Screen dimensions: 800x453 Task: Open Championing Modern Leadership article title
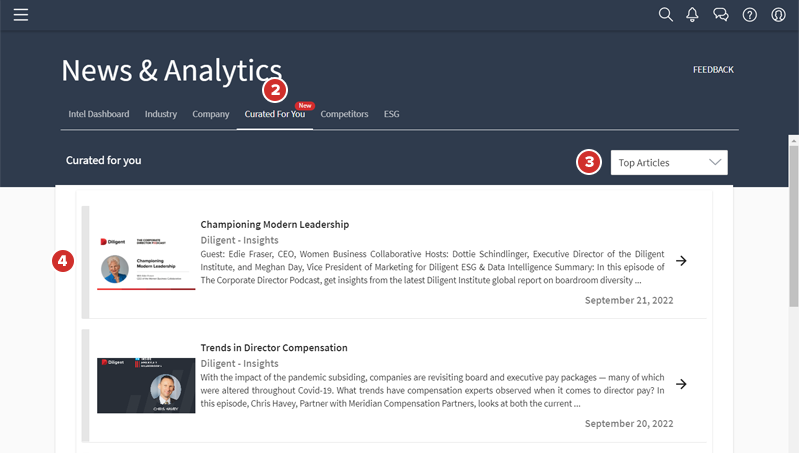[275, 224]
